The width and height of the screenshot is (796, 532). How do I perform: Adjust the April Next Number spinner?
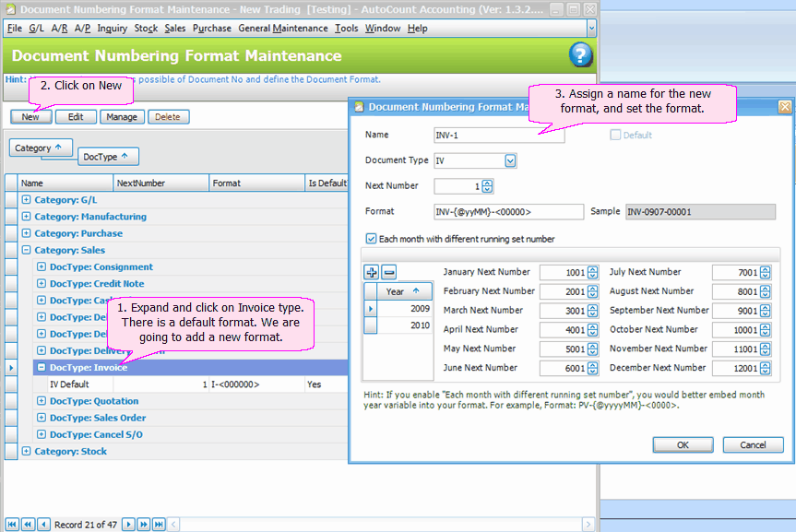coord(592,330)
